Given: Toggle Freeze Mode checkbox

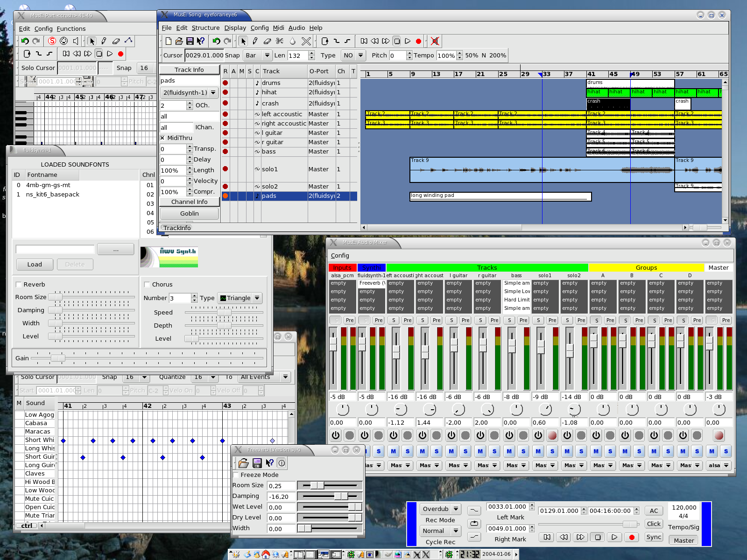Looking at the screenshot, I should tap(236, 475).
